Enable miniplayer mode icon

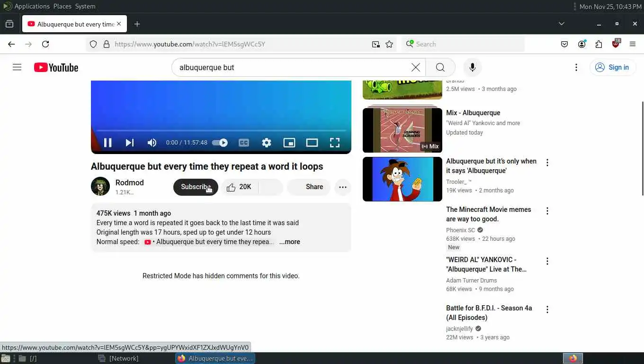[289, 143]
